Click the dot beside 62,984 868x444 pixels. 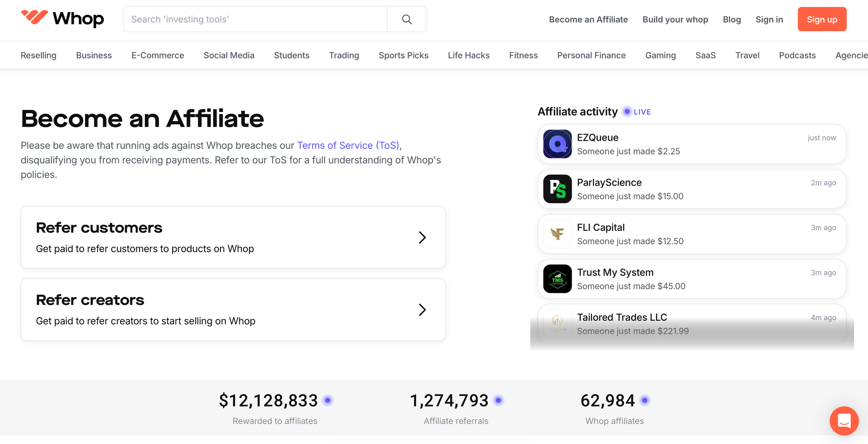645,400
